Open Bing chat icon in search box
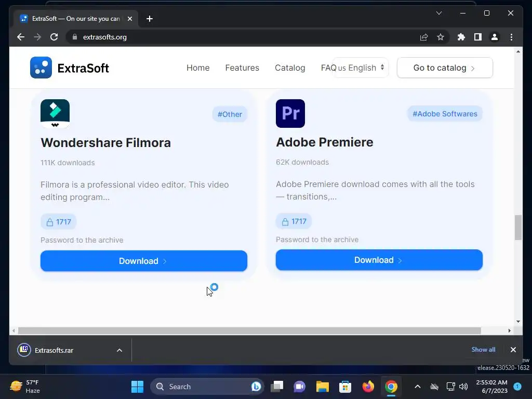The height and width of the screenshot is (399, 532). (256, 387)
